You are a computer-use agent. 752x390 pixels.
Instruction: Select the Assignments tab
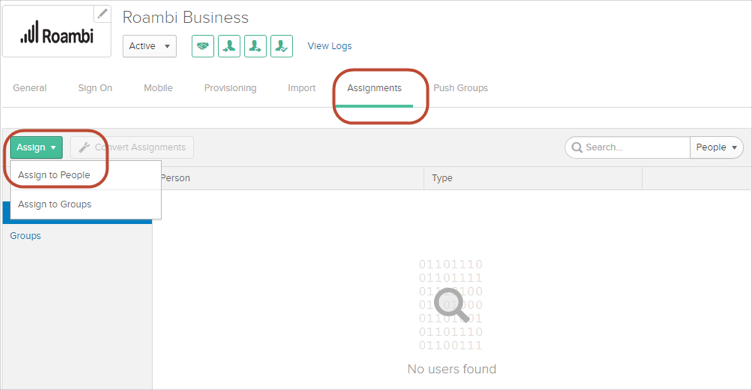coord(374,88)
